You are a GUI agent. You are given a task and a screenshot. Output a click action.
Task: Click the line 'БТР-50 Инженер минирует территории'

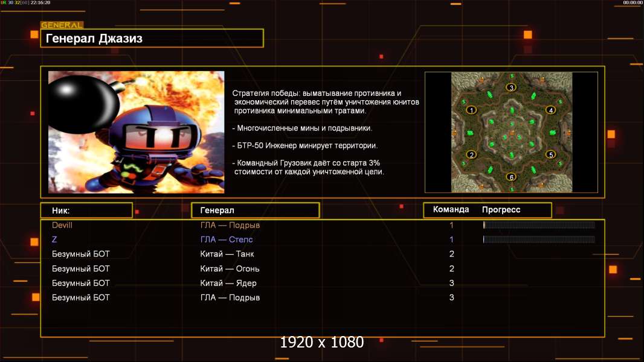304,145
